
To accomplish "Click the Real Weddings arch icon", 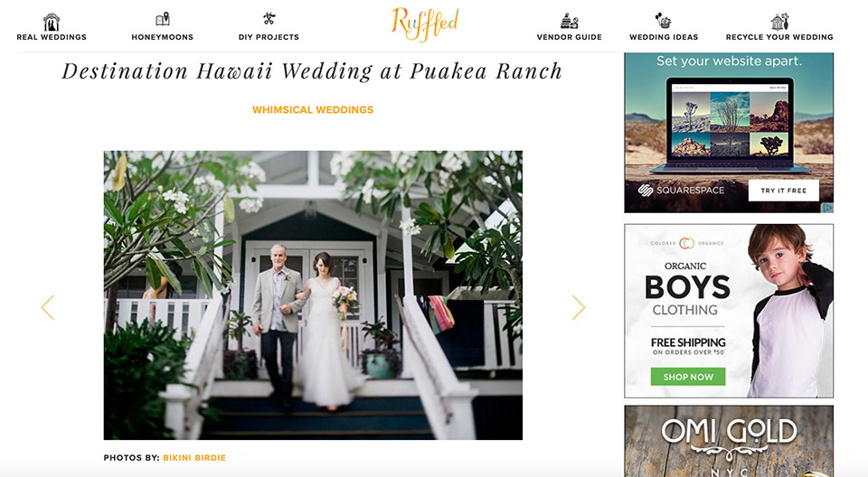I will [x=52, y=23].
